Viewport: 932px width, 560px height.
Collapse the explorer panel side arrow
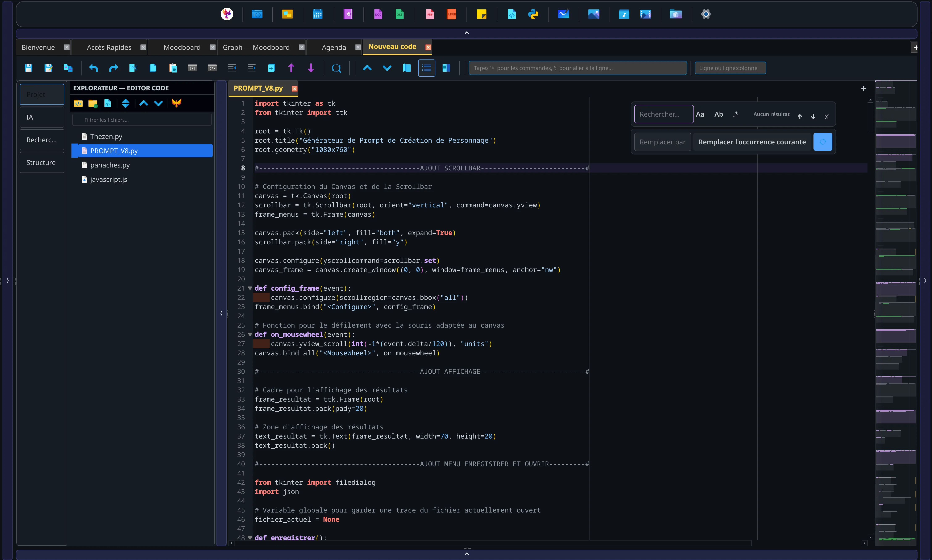[221, 313]
